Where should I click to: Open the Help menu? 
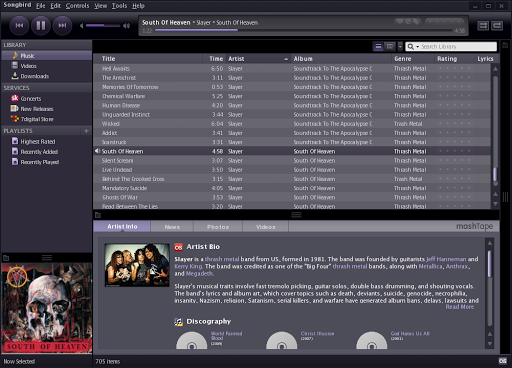138,6
